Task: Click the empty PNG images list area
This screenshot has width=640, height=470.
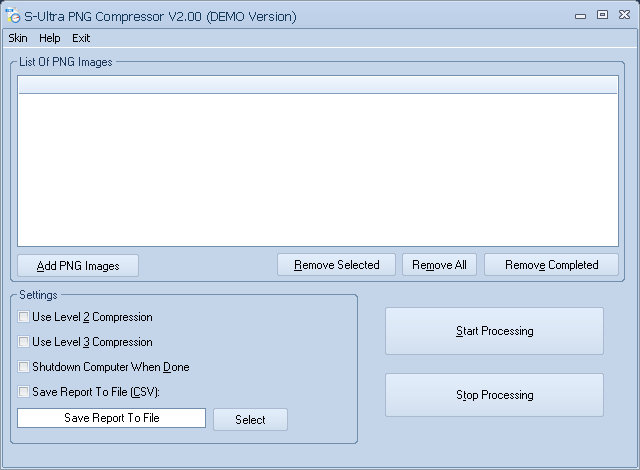Action: [x=317, y=170]
